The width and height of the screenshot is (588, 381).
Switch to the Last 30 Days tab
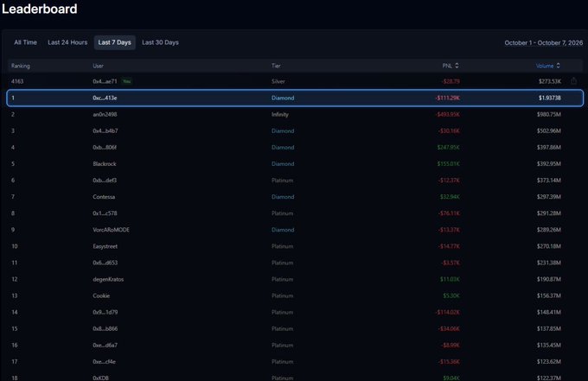[160, 42]
